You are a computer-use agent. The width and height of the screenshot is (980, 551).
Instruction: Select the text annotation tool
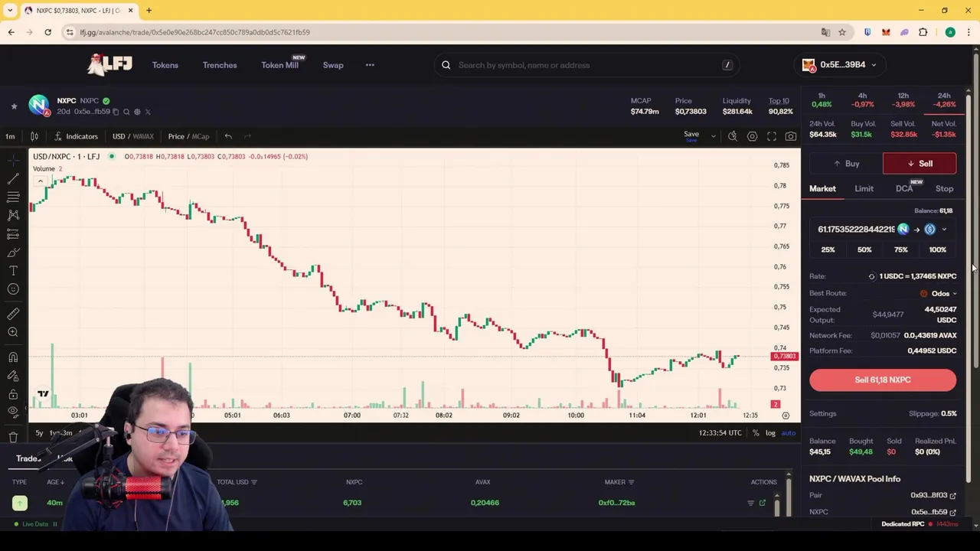pos(13,271)
